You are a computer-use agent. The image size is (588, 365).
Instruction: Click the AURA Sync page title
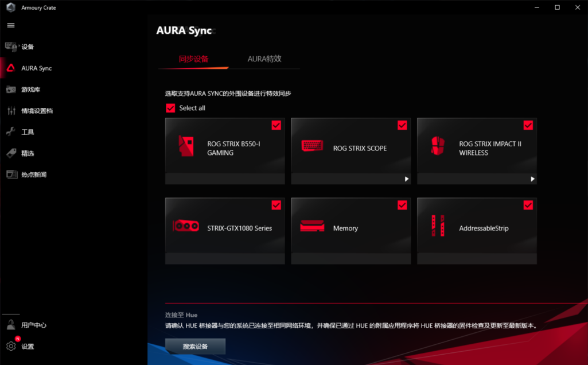coord(184,30)
